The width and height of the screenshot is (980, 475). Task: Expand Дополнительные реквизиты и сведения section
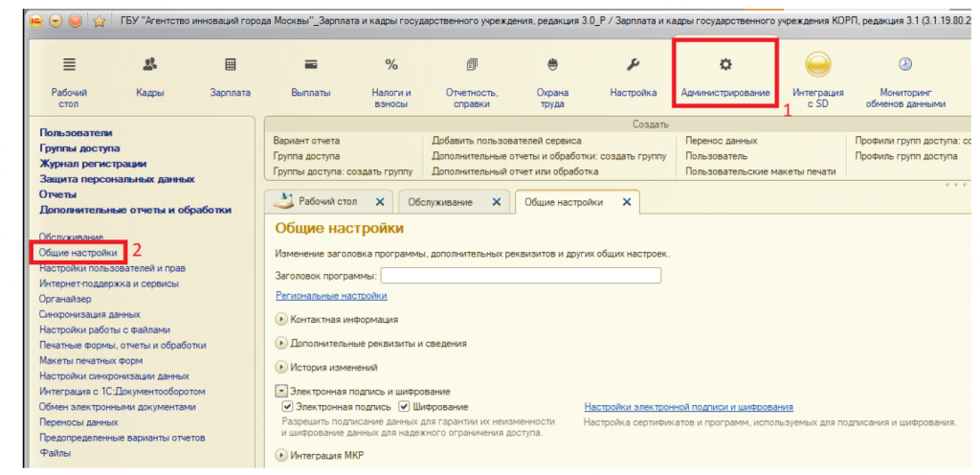[x=281, y=343]
